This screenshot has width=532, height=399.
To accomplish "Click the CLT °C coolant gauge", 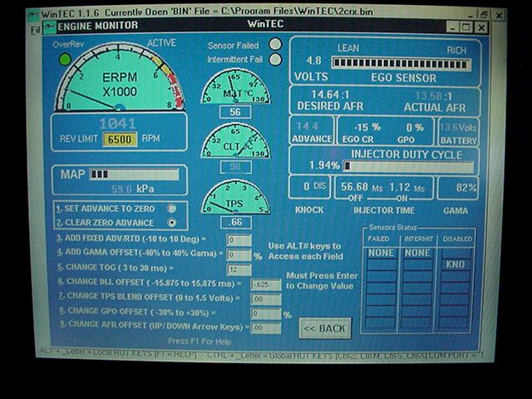I will [x=236, y=140].
